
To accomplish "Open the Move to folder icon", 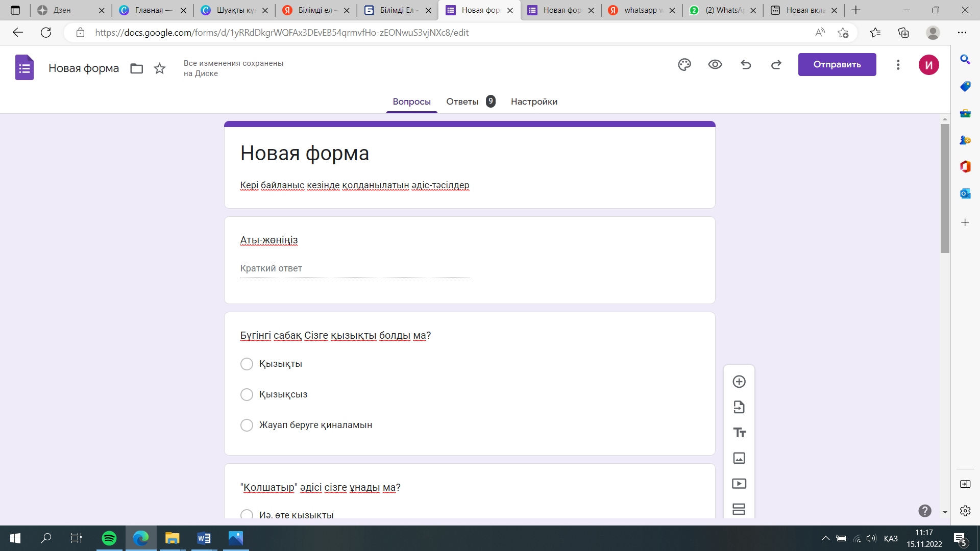I will point(136,68).
